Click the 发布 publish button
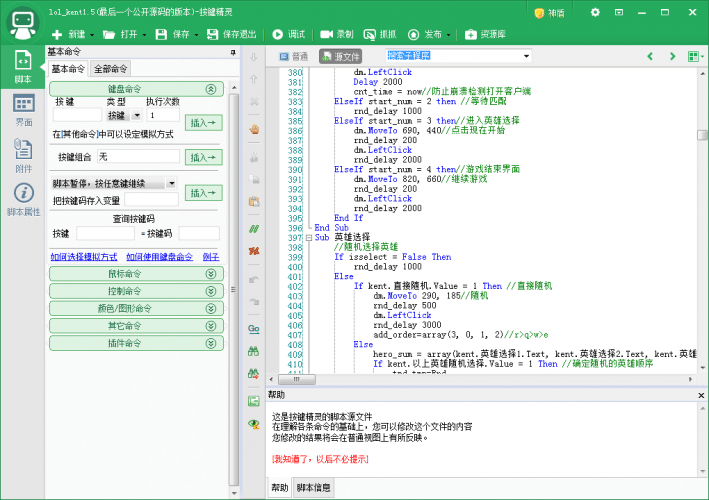This screenshot has height=500, width=709. (x=424, y=34)
